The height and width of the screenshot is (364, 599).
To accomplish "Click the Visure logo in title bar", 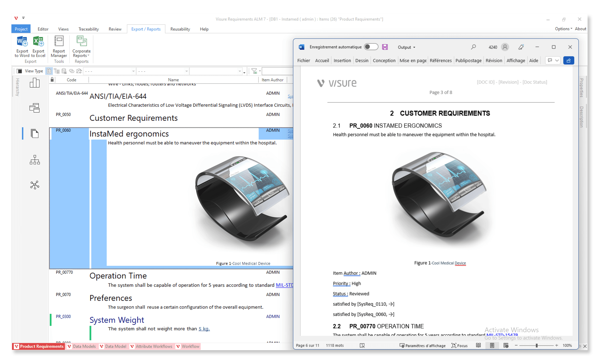I will coord(16,18).
